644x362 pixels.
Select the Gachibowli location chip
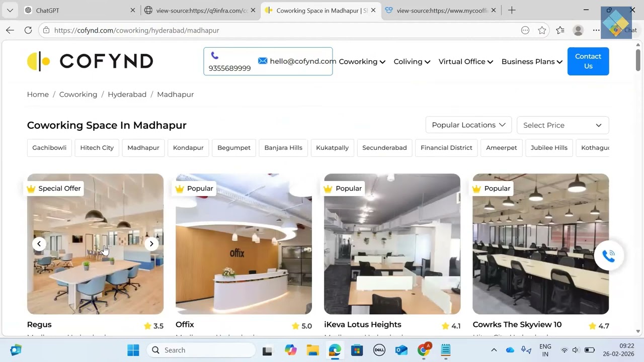coord(49,148)
